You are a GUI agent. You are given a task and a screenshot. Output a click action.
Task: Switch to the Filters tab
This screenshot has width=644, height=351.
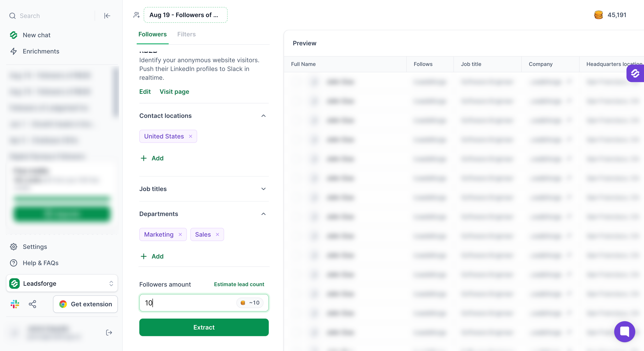[x=186, y=34]
